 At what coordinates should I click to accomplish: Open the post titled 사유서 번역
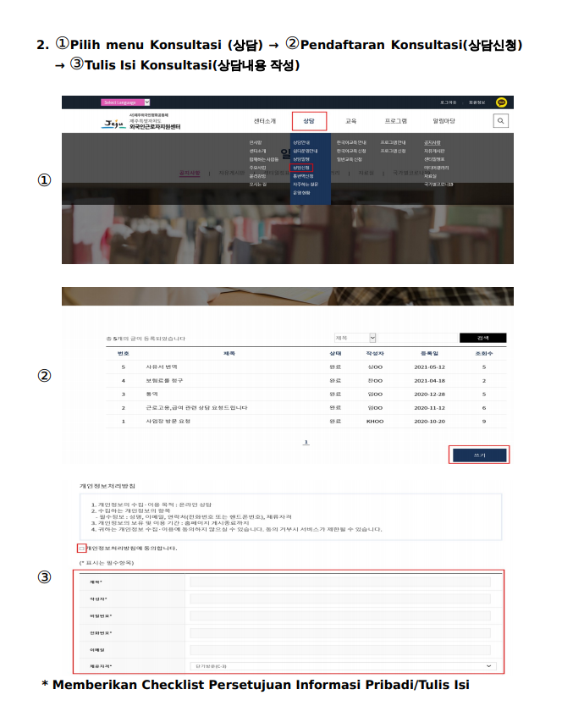162,367
